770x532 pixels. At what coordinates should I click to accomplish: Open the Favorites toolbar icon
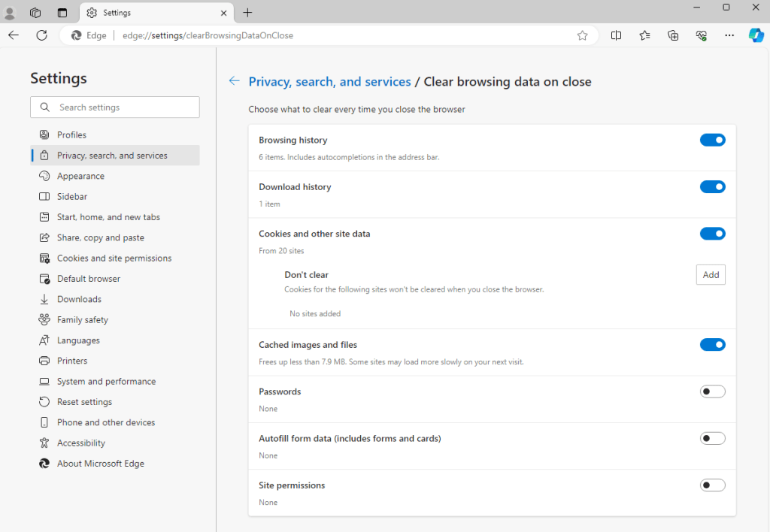point(644,35)
